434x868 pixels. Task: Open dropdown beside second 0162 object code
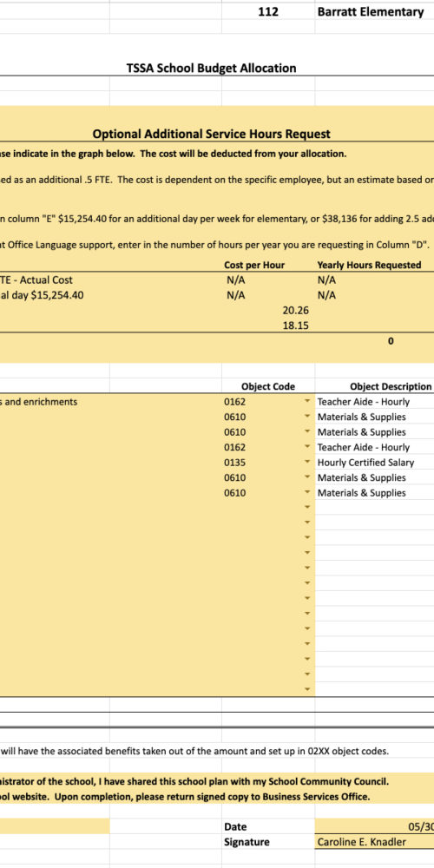click(306, 447)
